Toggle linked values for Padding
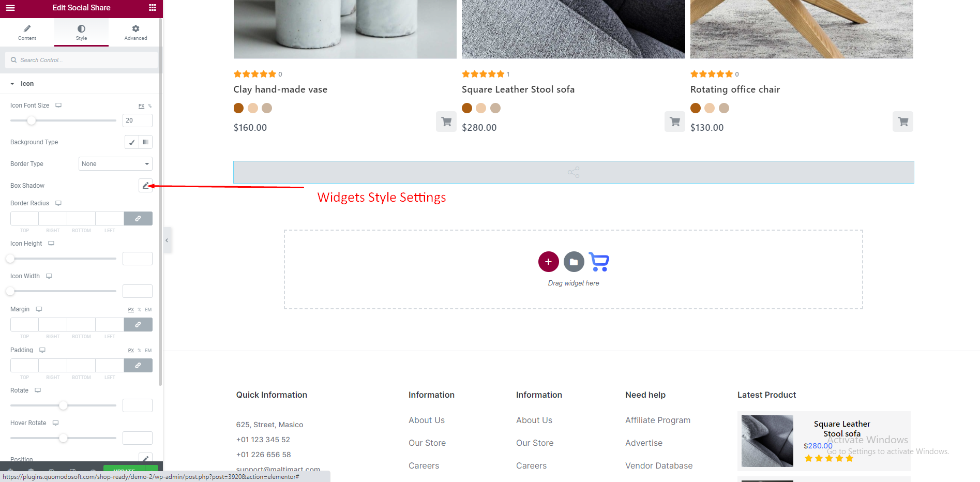Image resolution: width=980 pixels, height=482 pixels. (138, 366)
